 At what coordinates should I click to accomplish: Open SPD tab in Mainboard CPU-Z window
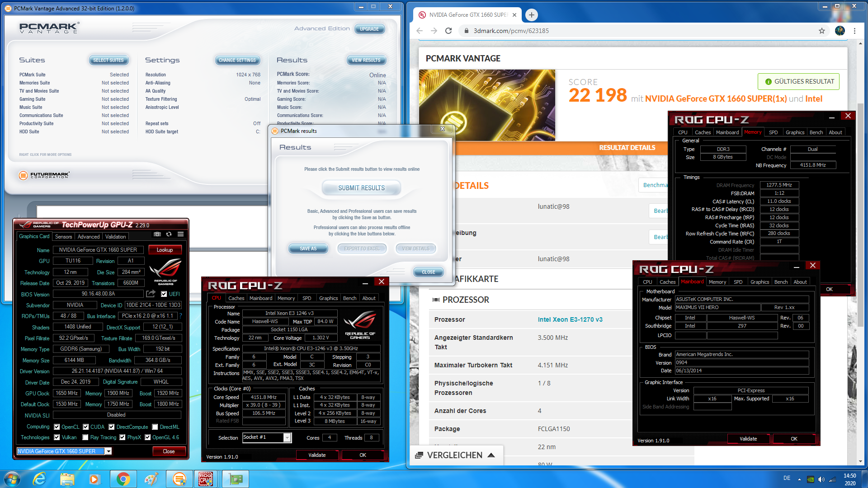pyautogui.click(x=738, y=282)
